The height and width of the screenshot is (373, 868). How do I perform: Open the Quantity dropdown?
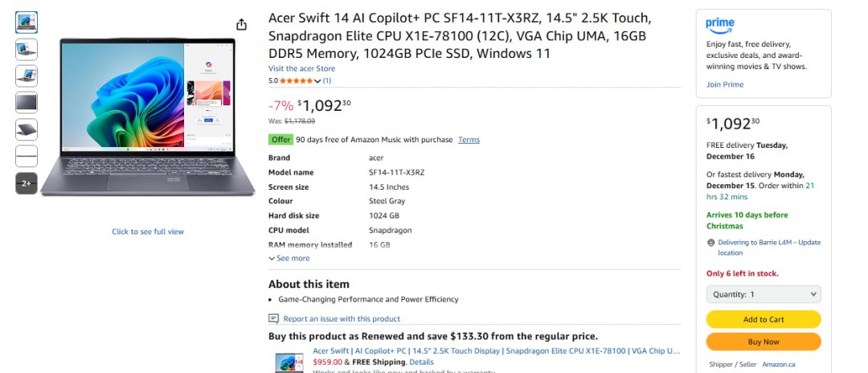click(x=764, y=294)
